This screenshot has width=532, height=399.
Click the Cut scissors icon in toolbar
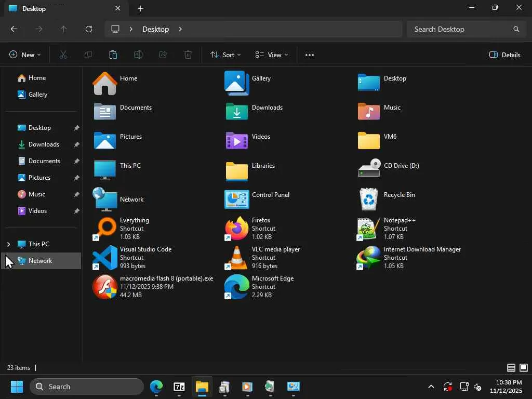click(63, 55)
